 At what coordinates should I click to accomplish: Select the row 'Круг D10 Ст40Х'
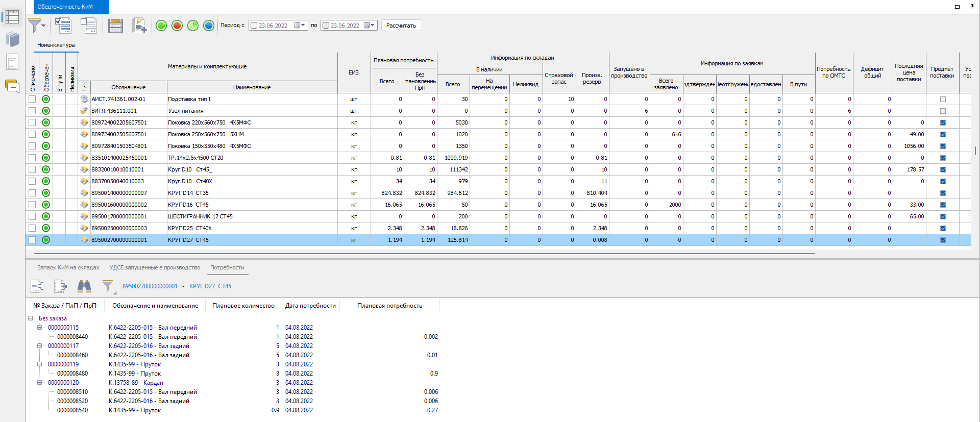tap(204, 181)
